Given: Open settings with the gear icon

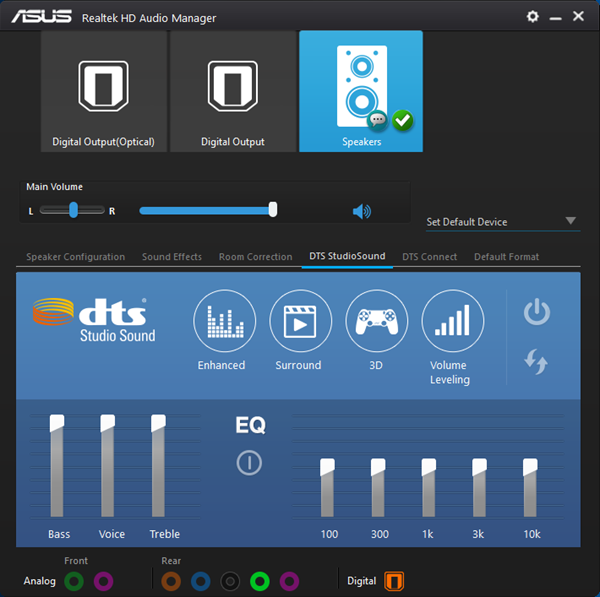Looking at the screenshot, I should (532, 16).
